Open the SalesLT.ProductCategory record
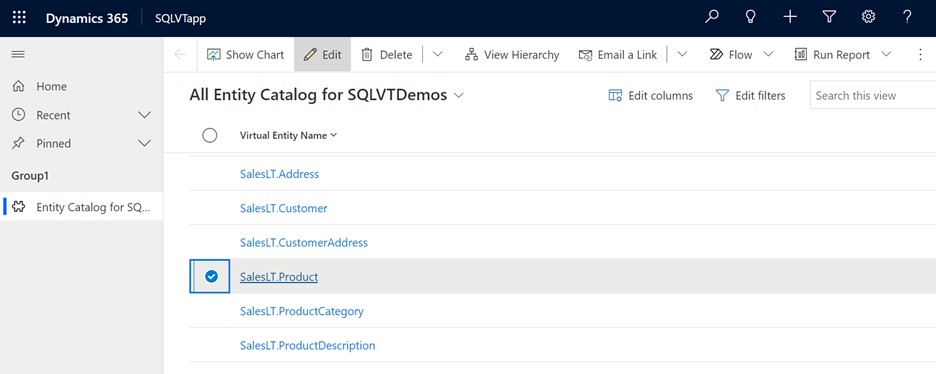 click(301, 311)
